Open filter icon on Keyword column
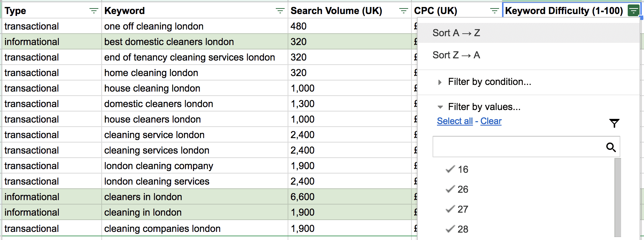The image size is (644, 240). pyautogui.click(x=280, y=11)
